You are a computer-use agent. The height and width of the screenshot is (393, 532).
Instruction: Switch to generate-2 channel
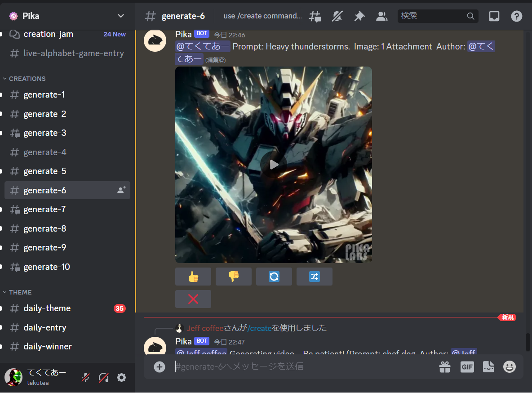tap(67, 114)
